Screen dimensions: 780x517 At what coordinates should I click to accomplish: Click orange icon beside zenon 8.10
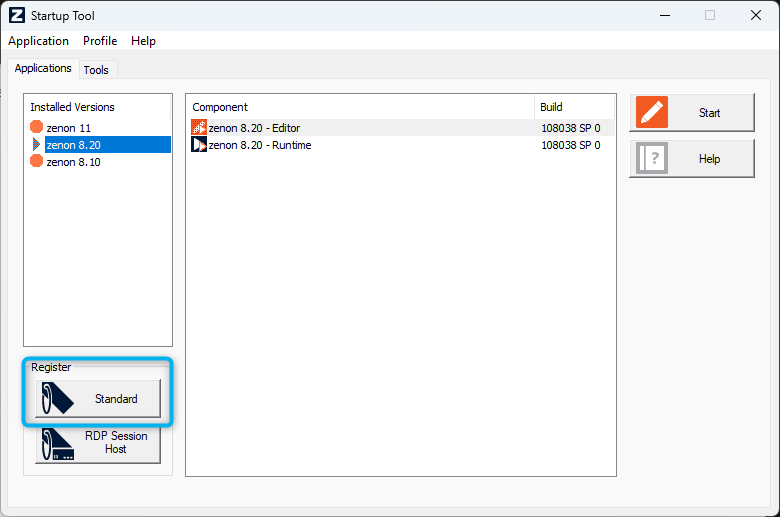coord(36,161)
